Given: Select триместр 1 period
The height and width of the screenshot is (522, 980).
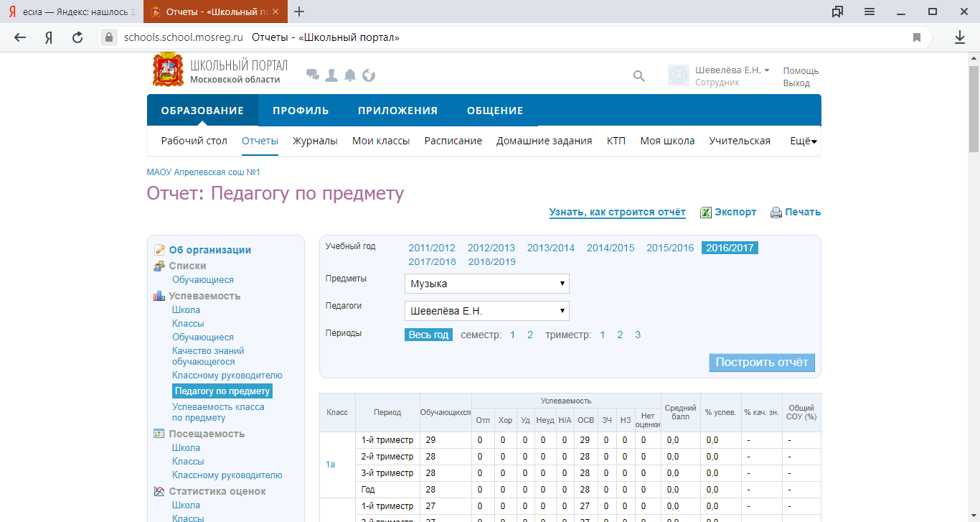Looking at the screenshot, I should [x=603, y=335].
